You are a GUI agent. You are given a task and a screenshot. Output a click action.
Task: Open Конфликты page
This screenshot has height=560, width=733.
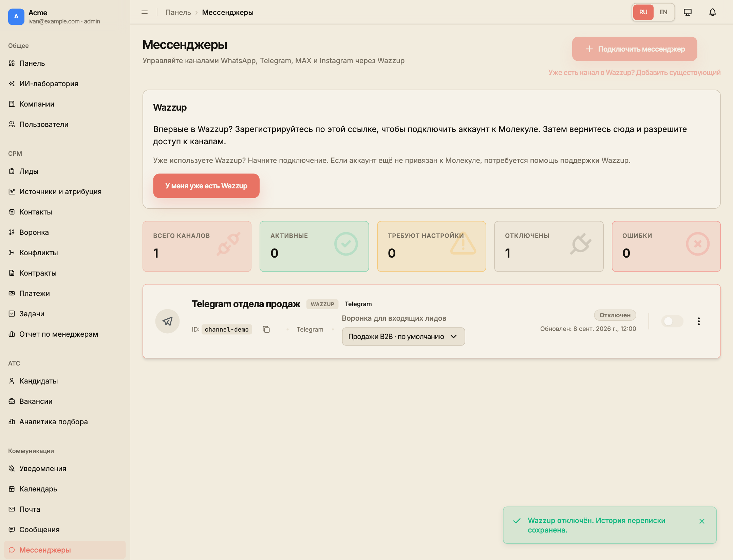[65, 253]
